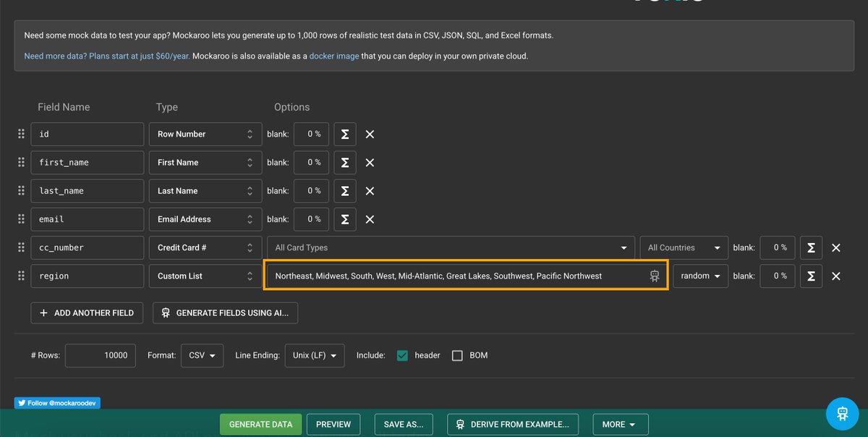The width and height of the screenshot is (868, 437).
Task: Grab the drag handle for the email row
Action: [21, 218]
